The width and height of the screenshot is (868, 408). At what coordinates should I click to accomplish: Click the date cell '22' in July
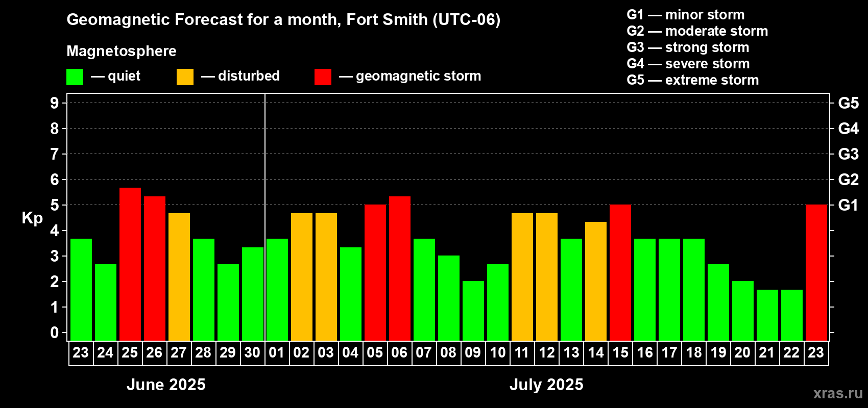tap(792, 353)
